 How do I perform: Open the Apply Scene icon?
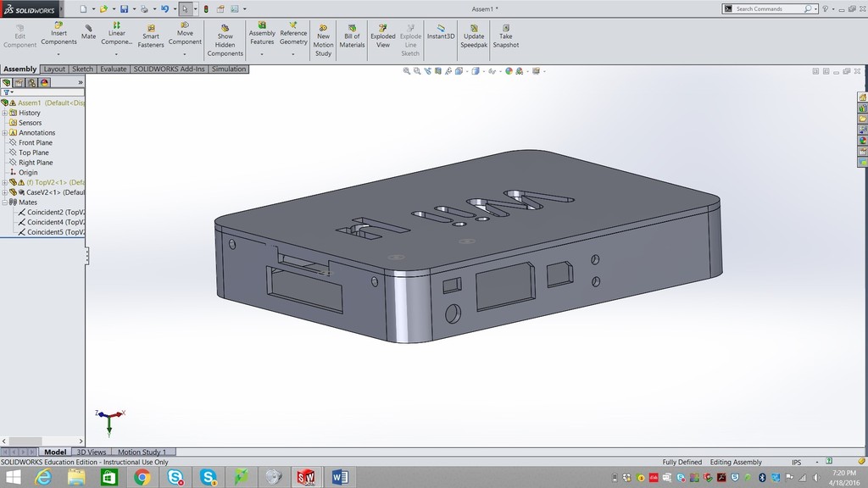[x=520, y=71]
